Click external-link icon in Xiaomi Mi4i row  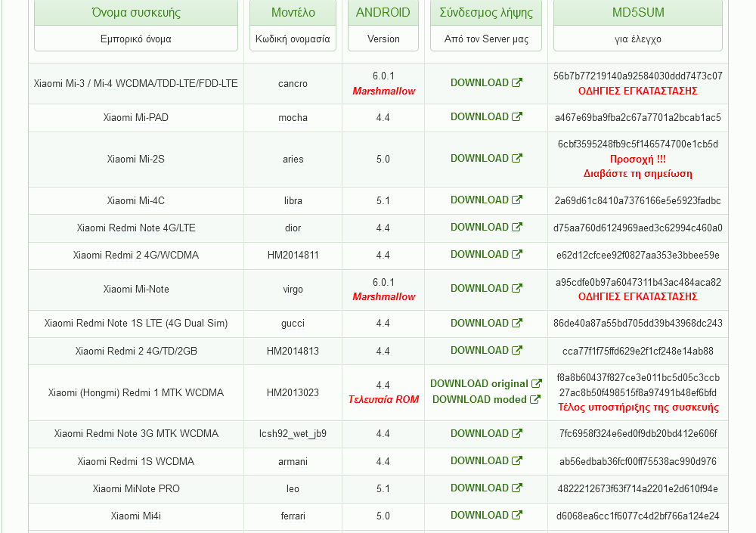coord(517,516)
